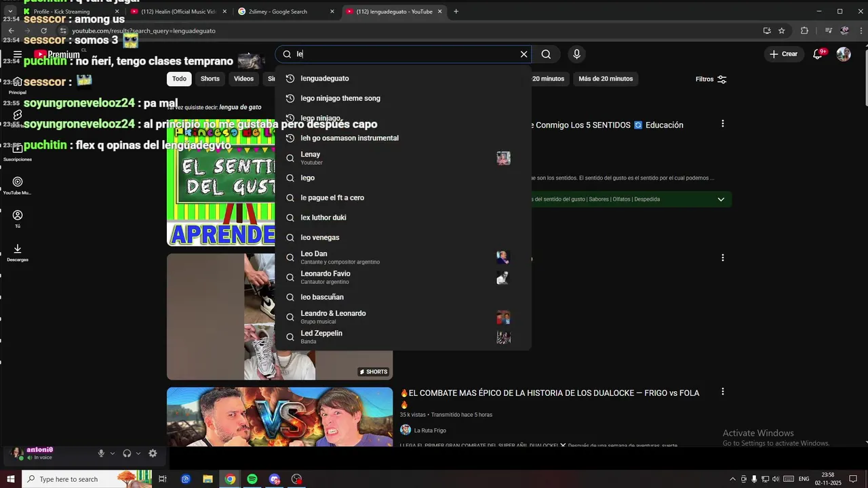Screen dimensions: 868x488
Task: Expand Discord microphone options arrow
Action: pos(113,453)
